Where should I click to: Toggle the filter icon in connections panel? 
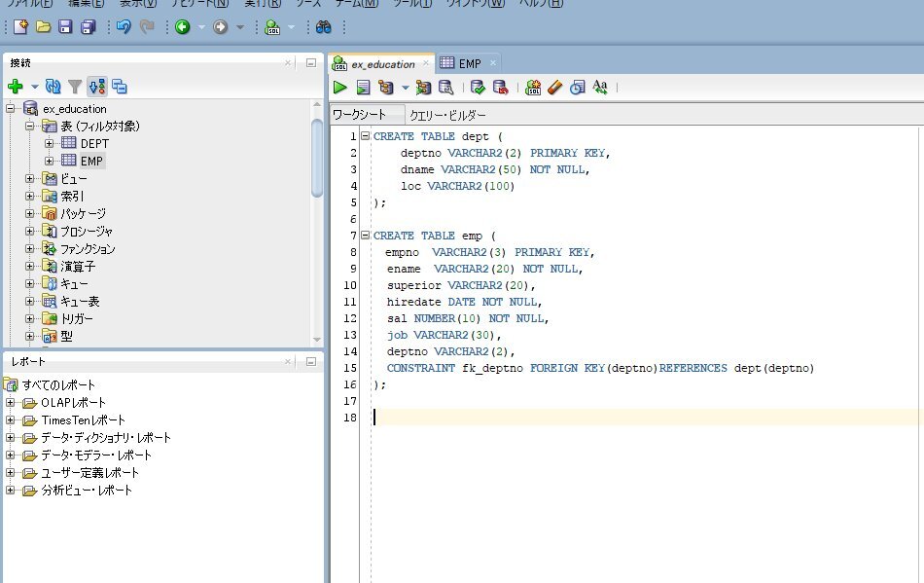(x=75, y=87)
